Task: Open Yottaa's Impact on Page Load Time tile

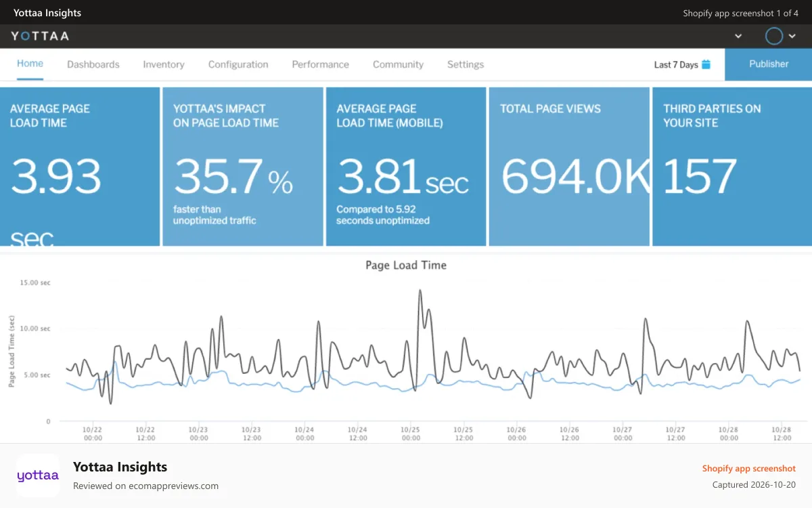Action: [243, 167]
